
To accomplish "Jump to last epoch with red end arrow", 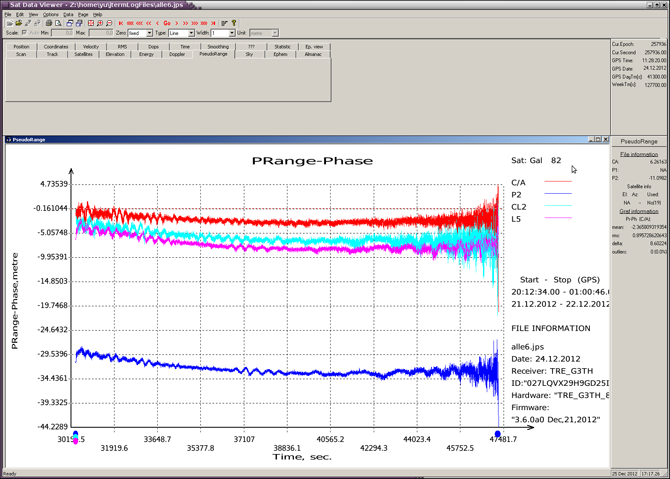I will (213, 23).
